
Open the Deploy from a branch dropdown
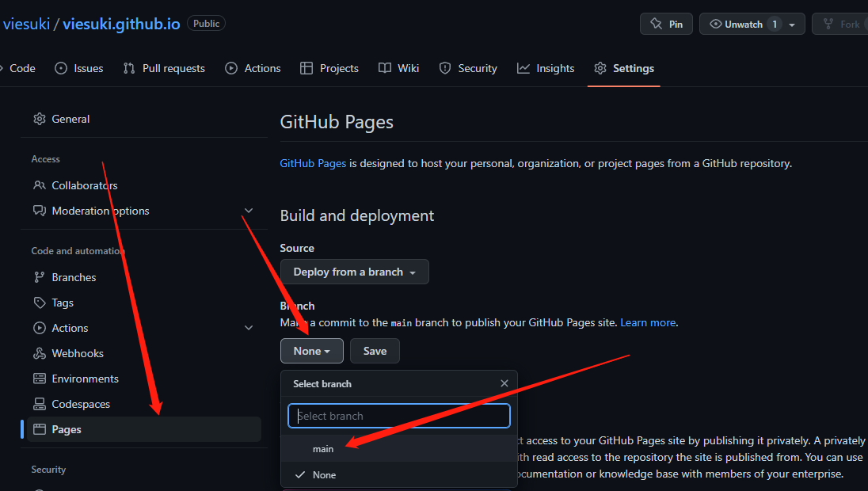click(354, 272)
